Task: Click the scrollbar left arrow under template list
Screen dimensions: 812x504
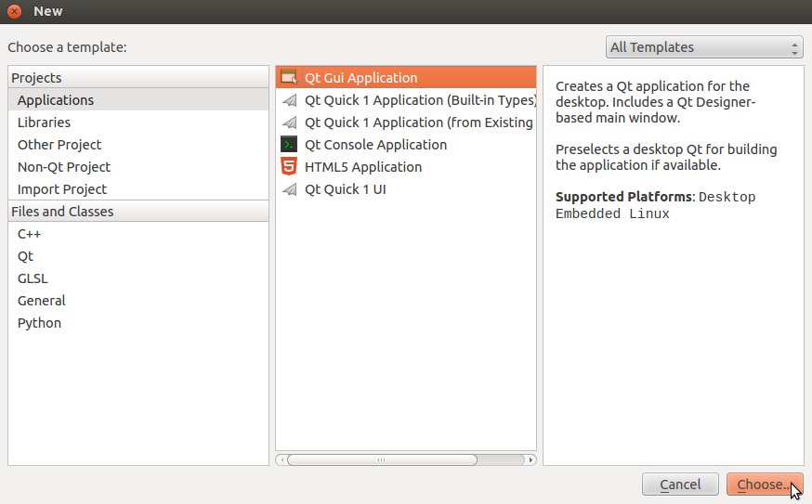Action: [x=282, y=459]
